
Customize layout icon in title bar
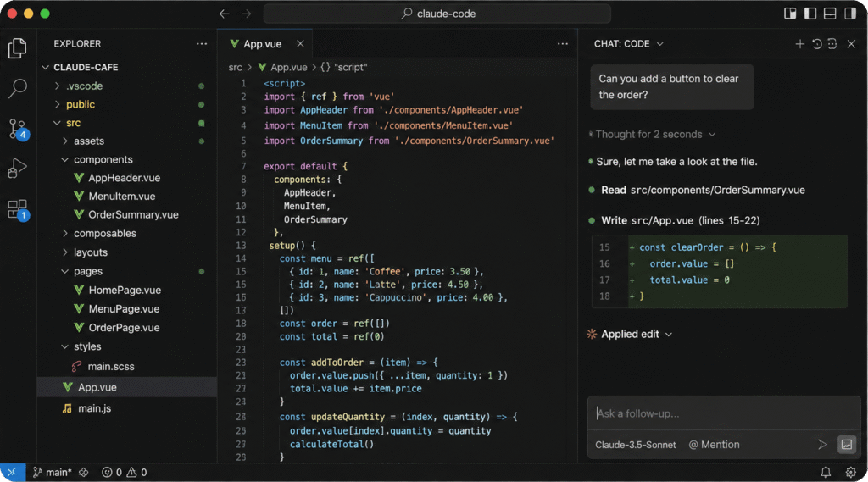pyautogui.click(x=790, y=14)
